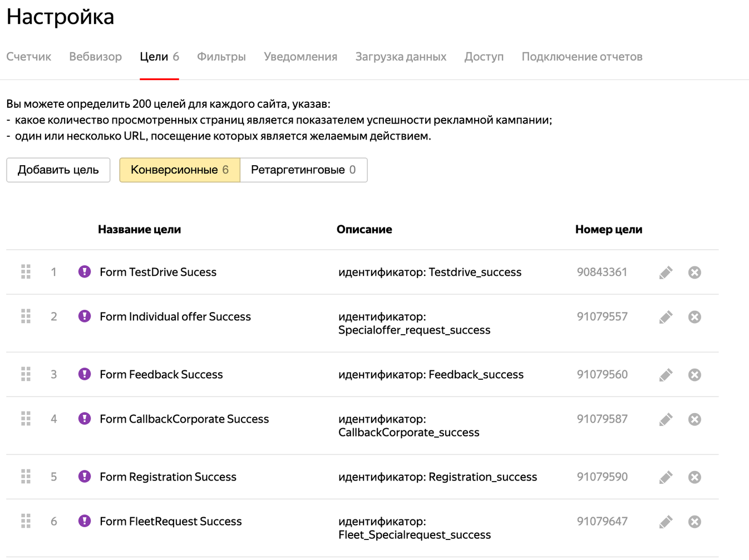Click description Testdrive_success identifier

click(430, 272)
